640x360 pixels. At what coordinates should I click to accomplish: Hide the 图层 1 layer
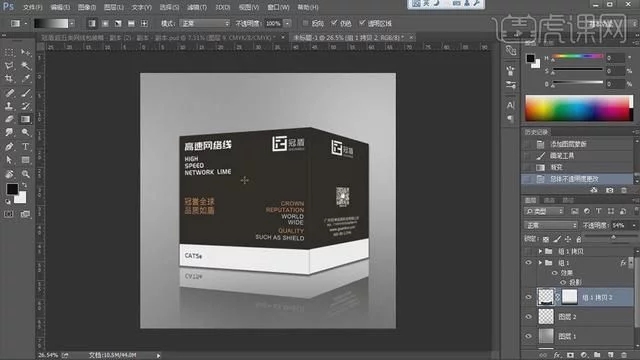pos(529,336)
